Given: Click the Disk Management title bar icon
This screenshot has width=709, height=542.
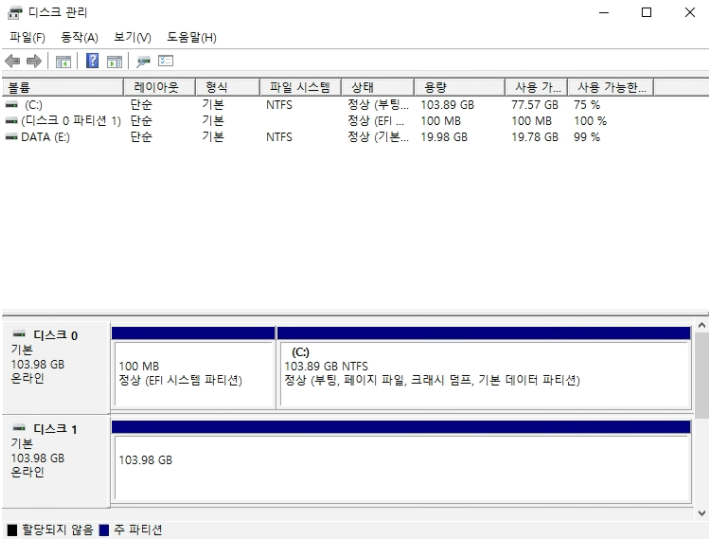Looking at the screenshot, I should 14,13.
